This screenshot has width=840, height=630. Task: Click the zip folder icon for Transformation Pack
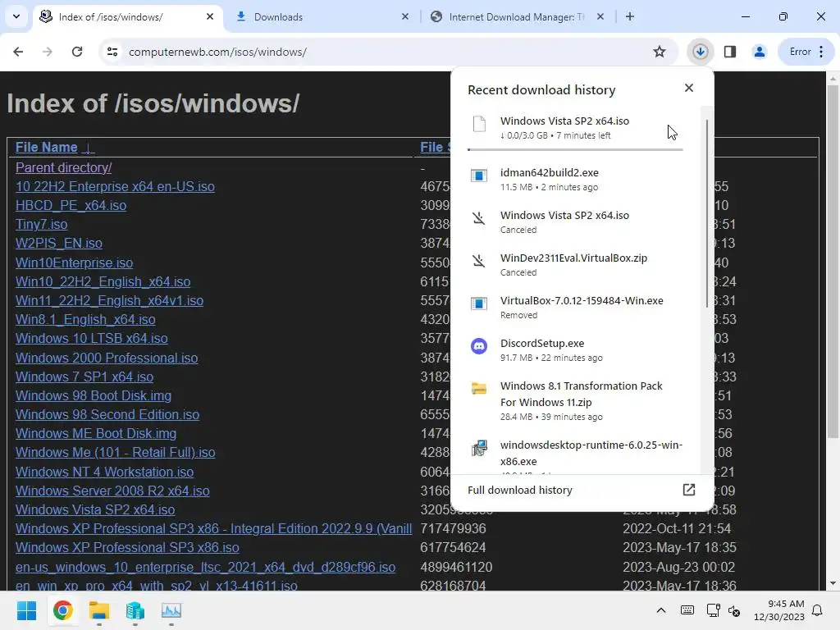coord(479,388)
